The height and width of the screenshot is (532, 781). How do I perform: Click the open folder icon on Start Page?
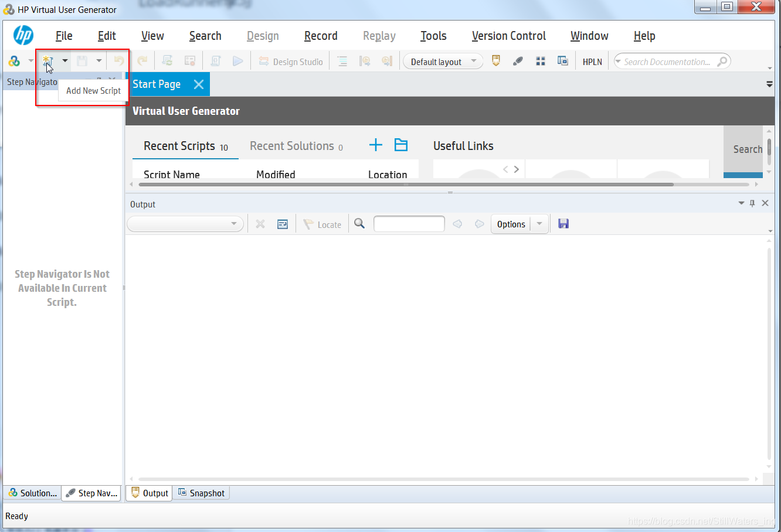click(x=401, y=145)
